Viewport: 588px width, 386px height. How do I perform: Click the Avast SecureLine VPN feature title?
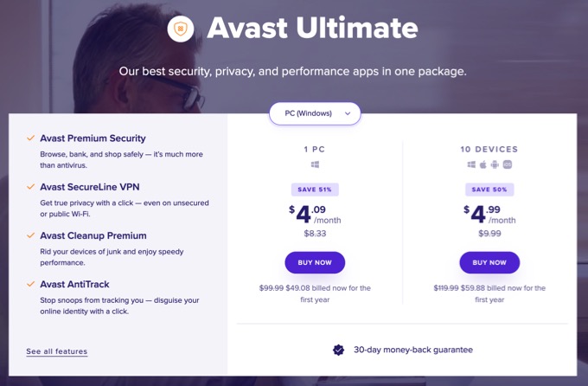click(x=89, y=187)
